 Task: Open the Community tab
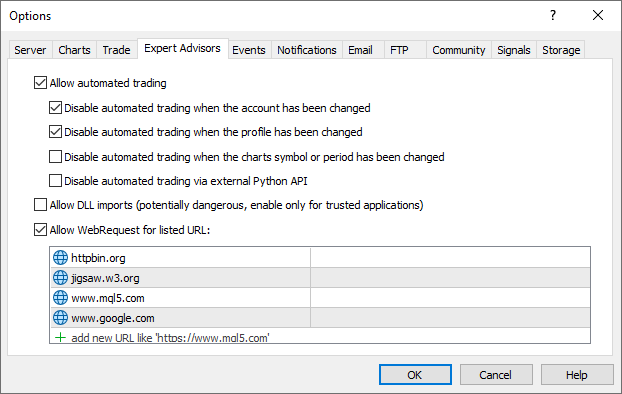(459, 50)
